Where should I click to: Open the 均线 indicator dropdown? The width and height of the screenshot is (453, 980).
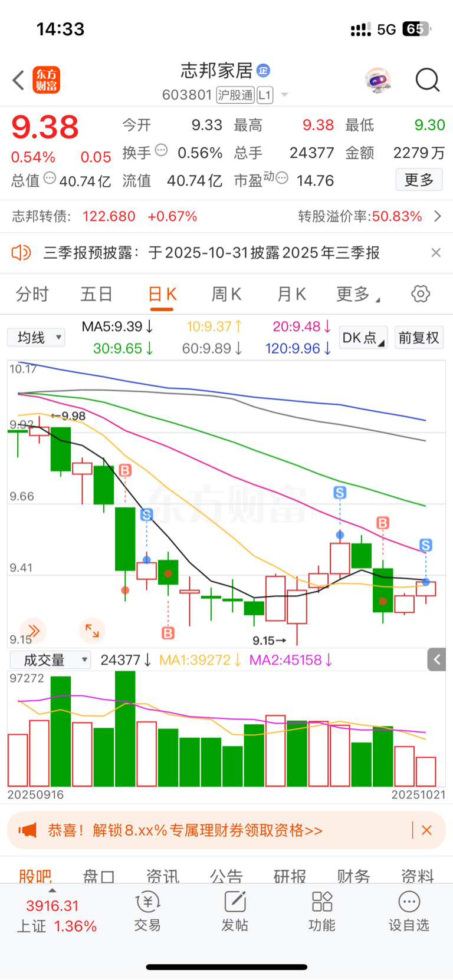coord(37,338)
